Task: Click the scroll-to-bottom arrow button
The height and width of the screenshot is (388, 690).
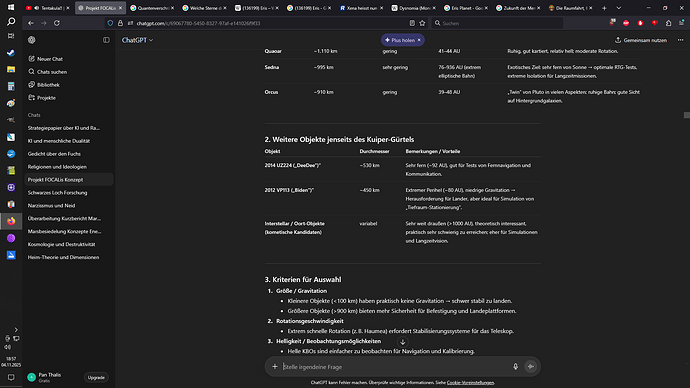Action: 403,342
